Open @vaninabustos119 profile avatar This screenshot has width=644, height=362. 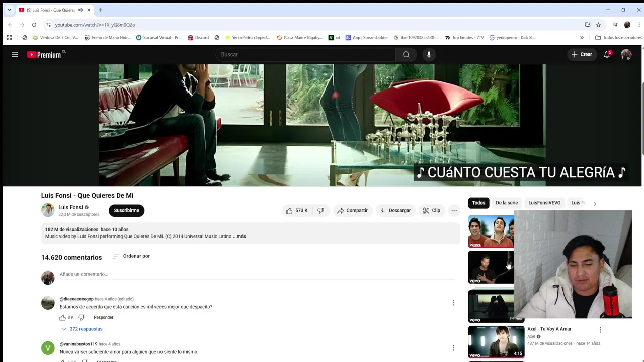(48, 348)
